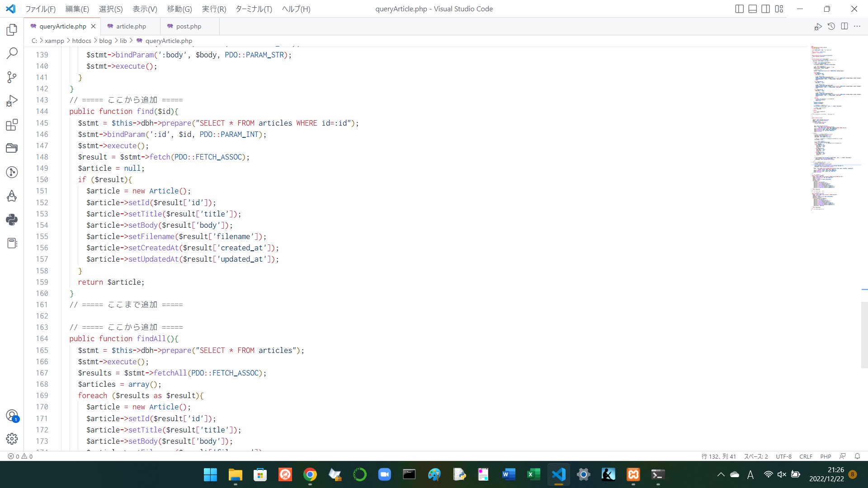Open the lib breadcrumb dropdown

pyautogui.click(x=123, y=40)
